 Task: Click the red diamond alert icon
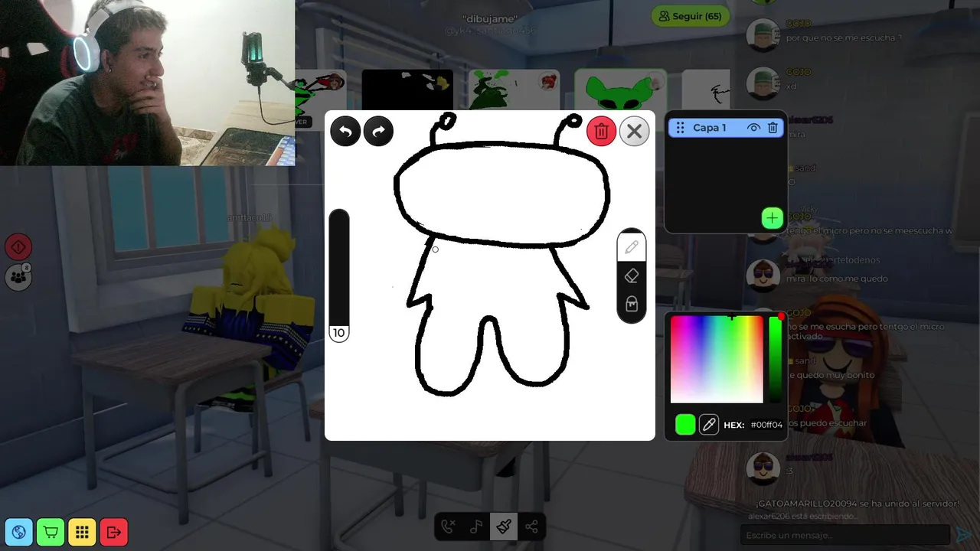pyautogui.click(x=18, y=247)
